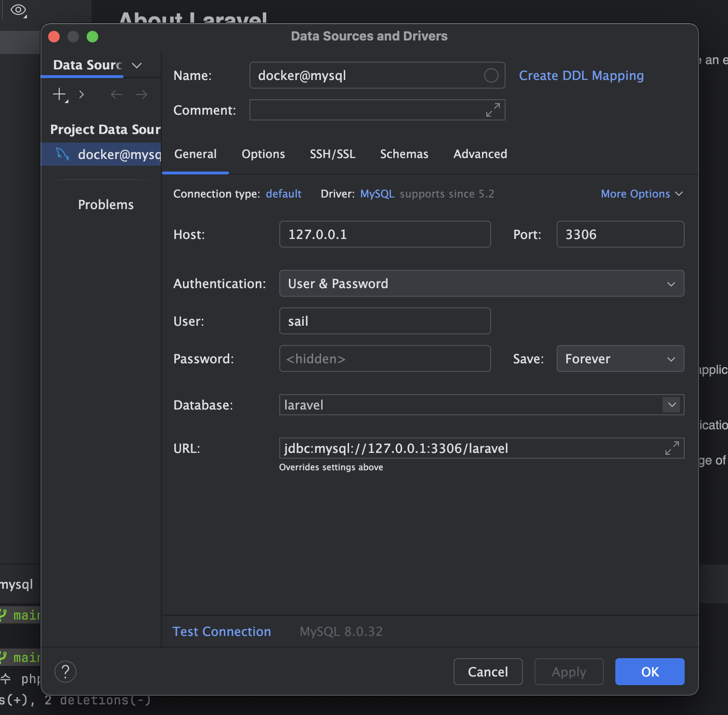Click the Apply button
Viewport: 728px width, 715px height.
pos(569,672)
